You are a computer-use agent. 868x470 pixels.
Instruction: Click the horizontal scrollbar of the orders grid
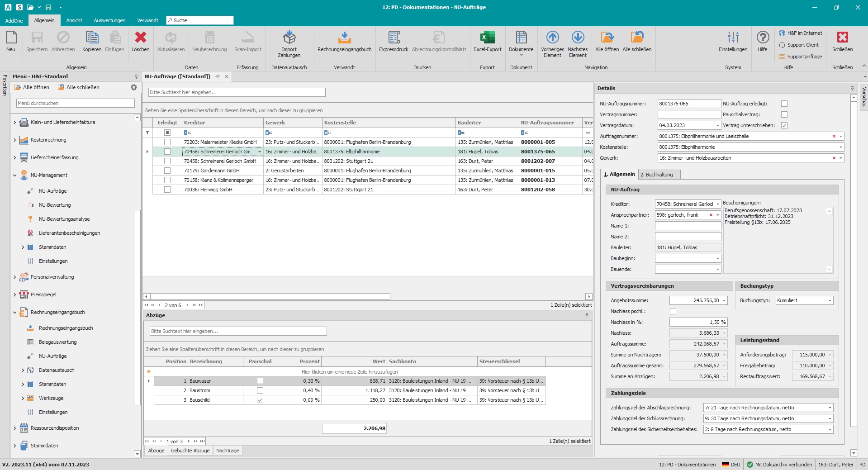(270, 297)
